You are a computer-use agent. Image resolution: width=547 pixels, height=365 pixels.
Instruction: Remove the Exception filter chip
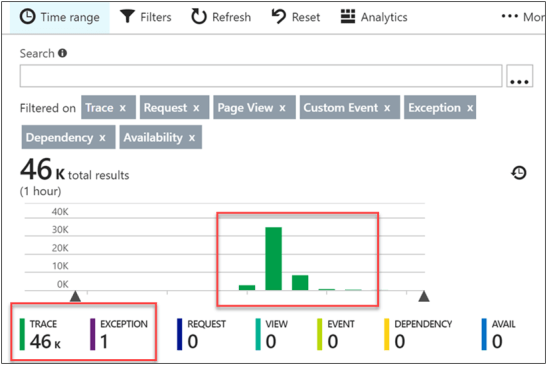(470, 108)
